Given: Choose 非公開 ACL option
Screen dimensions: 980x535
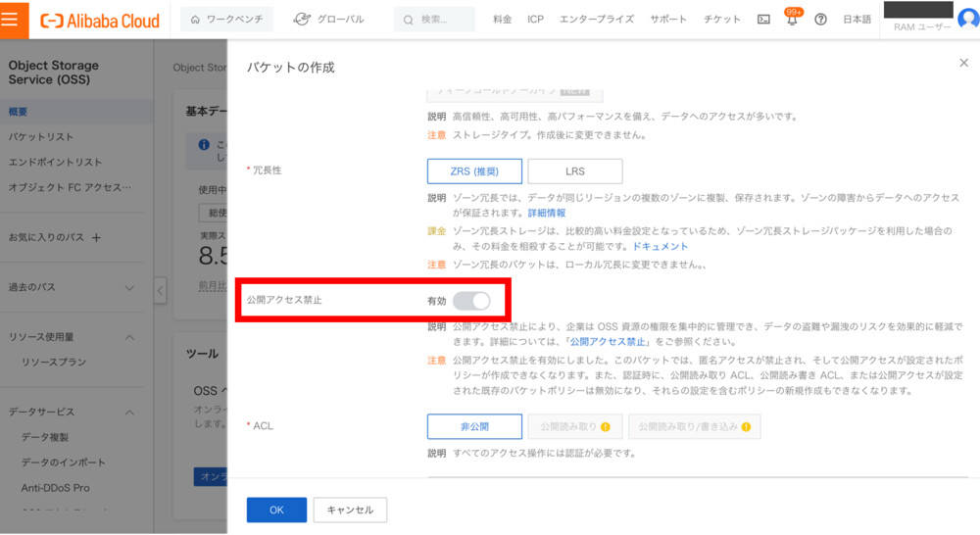Looking at the screenshot, I should click(x=474, y=427).
